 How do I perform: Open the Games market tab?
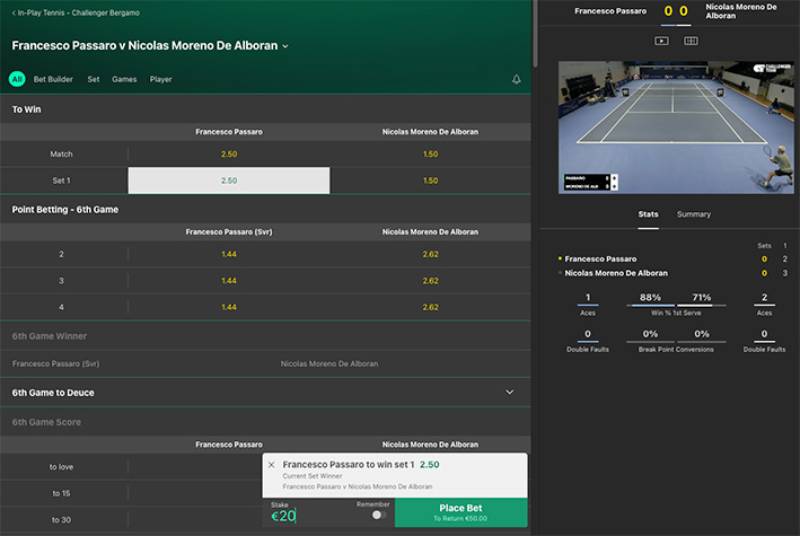tap(124, 79)
